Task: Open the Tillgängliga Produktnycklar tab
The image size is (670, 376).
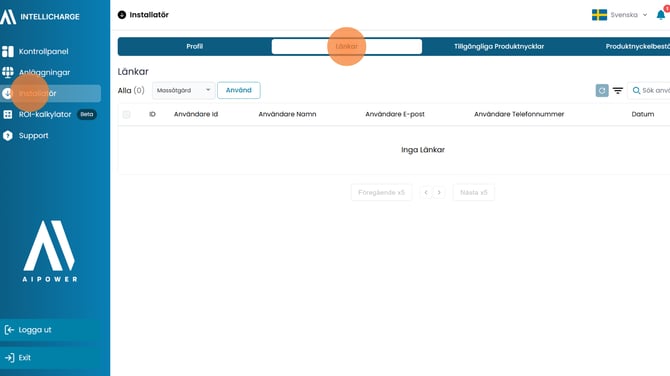Action: tap(499, 46)
